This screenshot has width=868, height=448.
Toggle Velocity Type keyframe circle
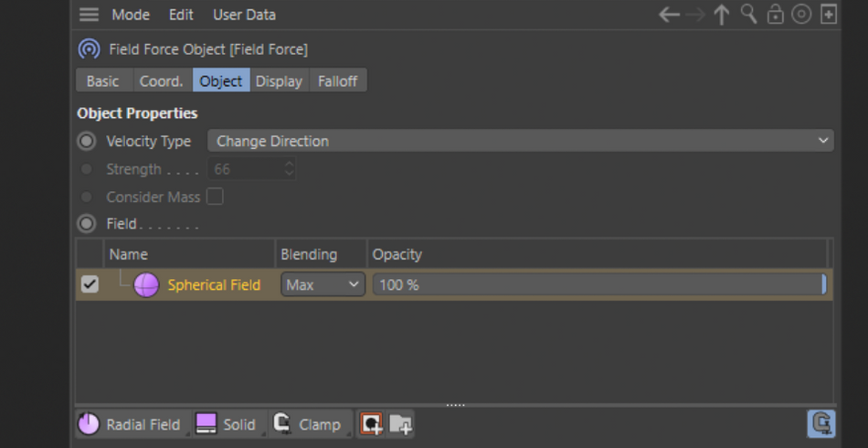pos(87,141)
